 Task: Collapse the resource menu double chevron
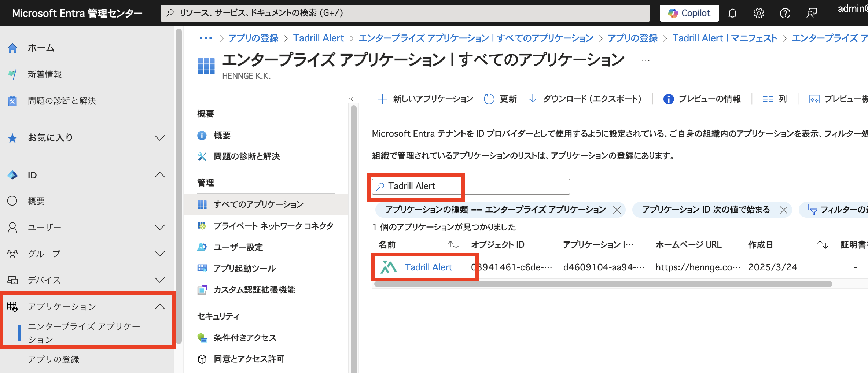(x=351, y=99)
